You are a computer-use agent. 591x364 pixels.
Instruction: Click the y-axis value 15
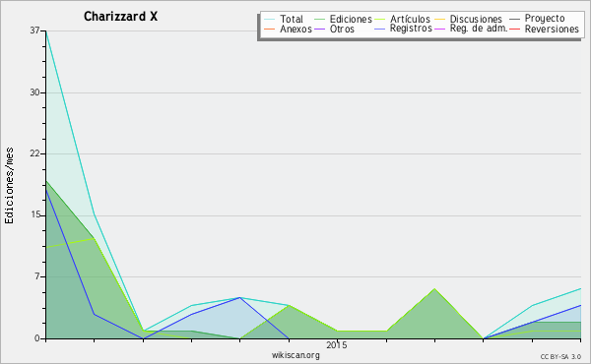click(x=34, y=214)
